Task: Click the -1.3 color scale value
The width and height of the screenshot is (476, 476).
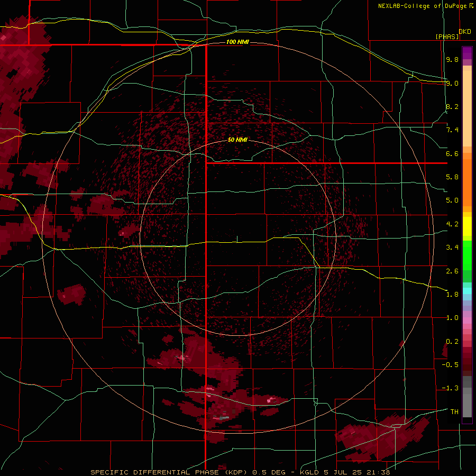Action: pyautogui.click(x=450, y=388)
